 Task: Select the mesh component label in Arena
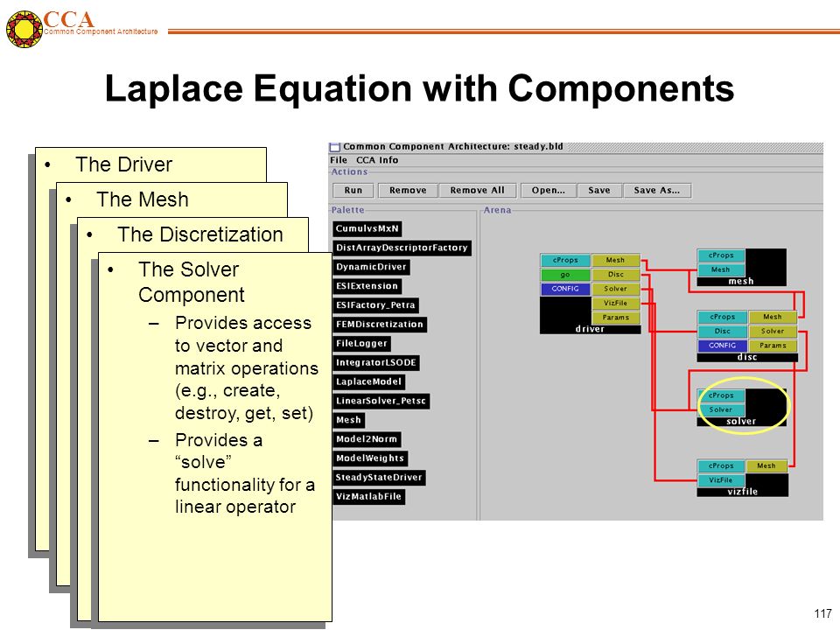coord(741,281)
